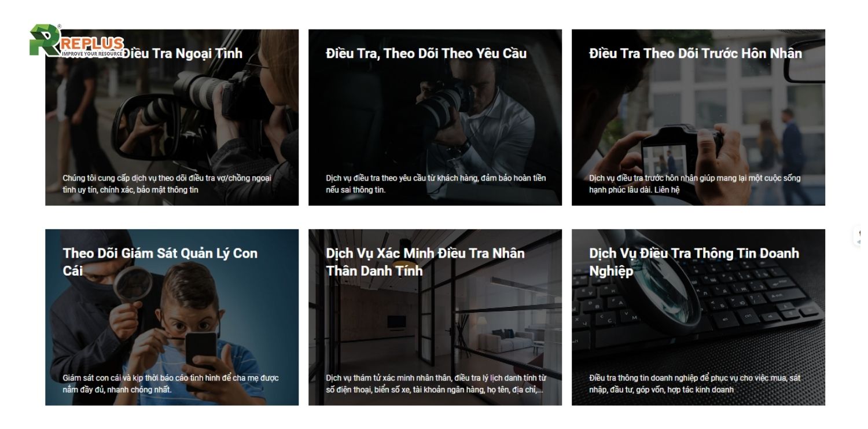Click description about mua, sát nhập, đầu tư
Viewport: 868px width, 429px height.
[x=695, y=384]
